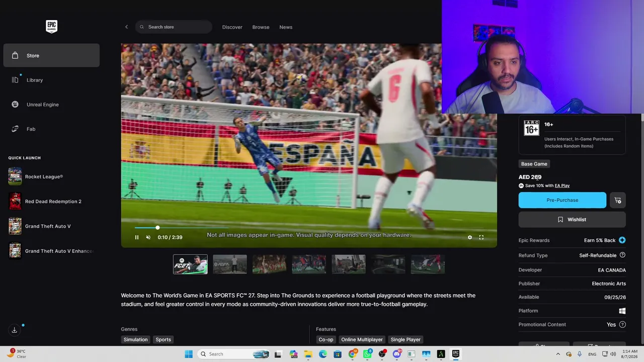This screenshot has width=644, height=362.
Task: Click the EA CANADA developer name
Action: (612, 270)
